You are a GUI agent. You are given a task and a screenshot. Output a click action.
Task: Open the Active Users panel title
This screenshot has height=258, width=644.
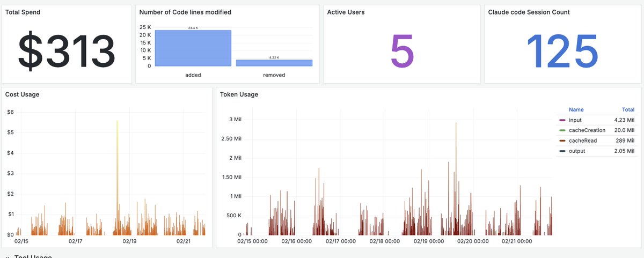pyautogui.click(x=346, y=12)
